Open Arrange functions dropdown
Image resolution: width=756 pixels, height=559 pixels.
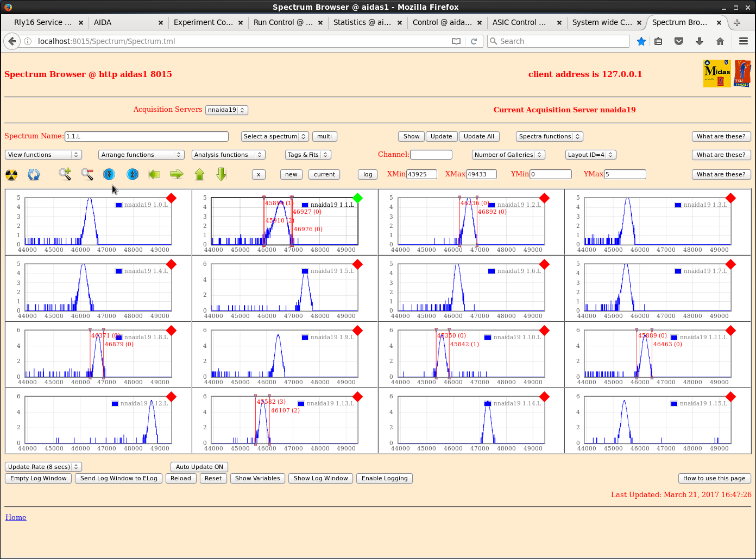pos(141,155)
